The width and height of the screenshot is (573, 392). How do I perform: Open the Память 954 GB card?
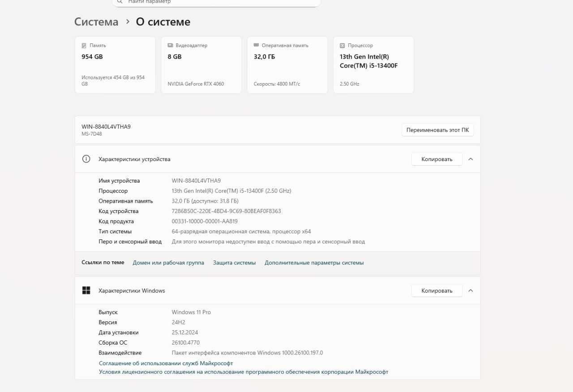pos(115,65)
